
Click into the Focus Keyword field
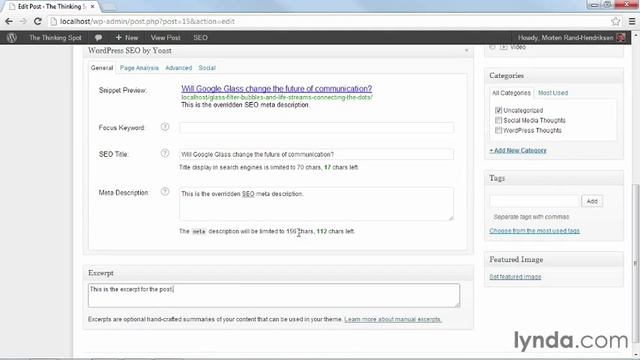(316, 127)
